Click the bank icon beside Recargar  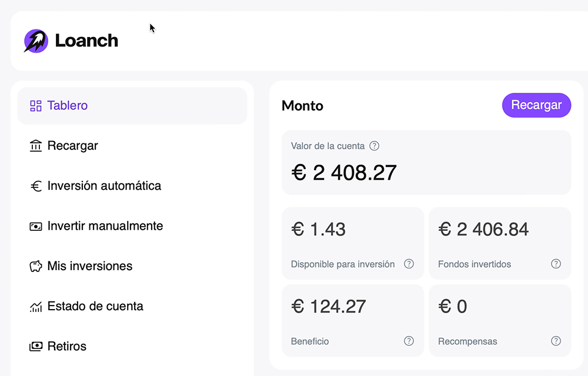36,146
